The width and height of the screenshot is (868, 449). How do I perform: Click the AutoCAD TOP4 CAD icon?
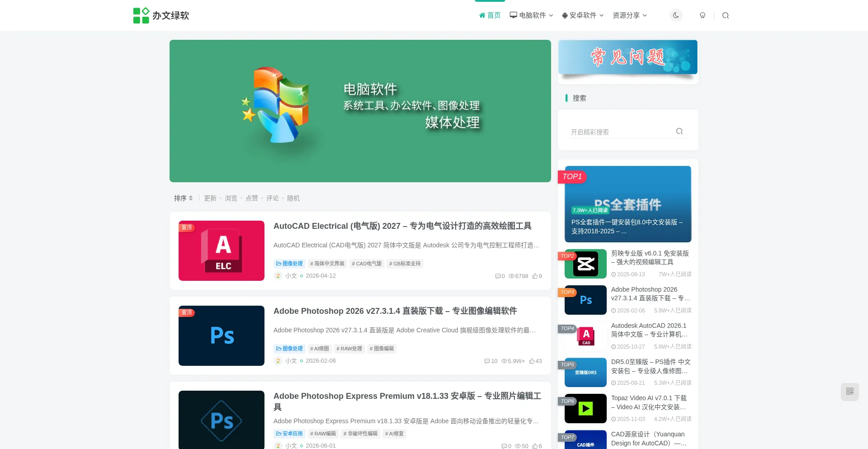coord(585,336)
